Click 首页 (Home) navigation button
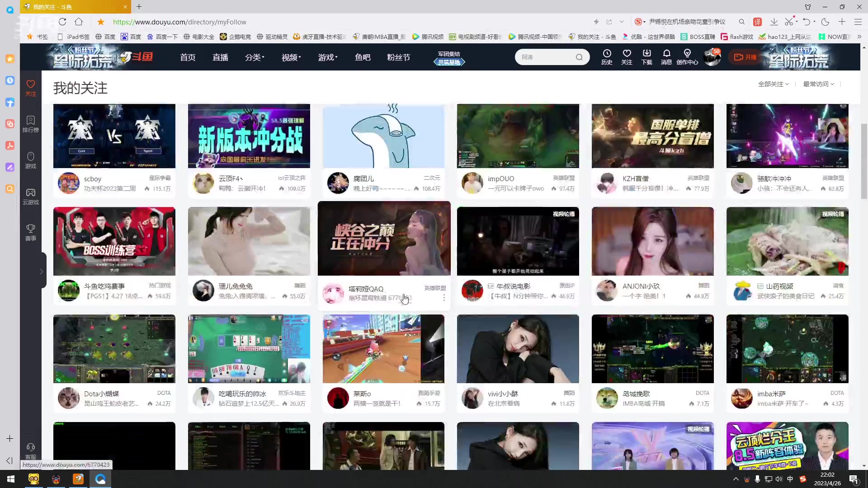 coord(187,56)
